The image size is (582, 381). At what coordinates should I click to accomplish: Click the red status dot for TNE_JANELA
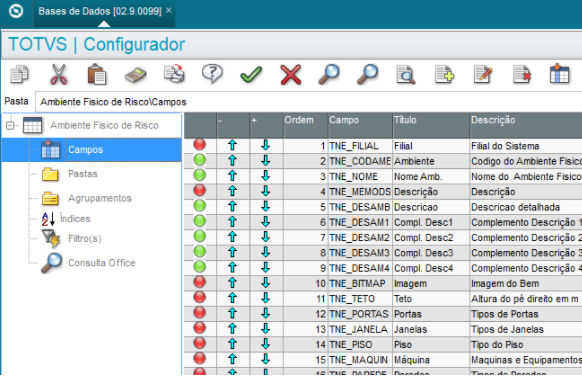click(200, 328)
